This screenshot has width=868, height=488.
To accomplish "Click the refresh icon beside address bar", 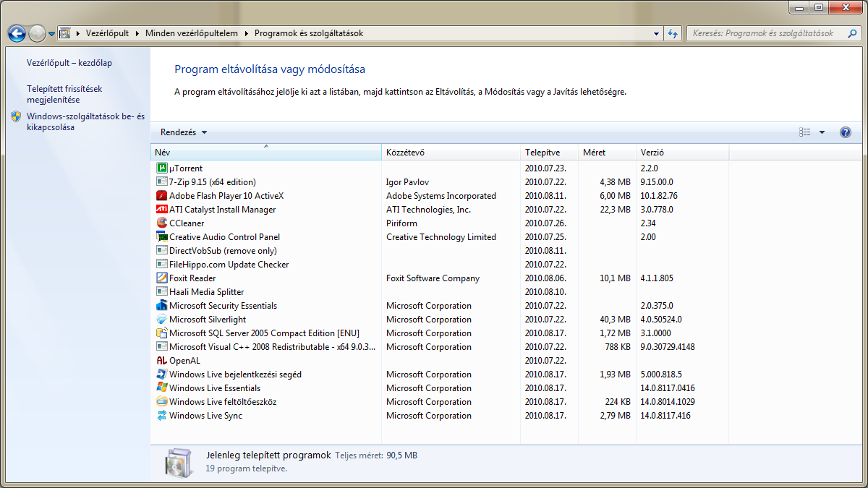I will click(673, 33).
